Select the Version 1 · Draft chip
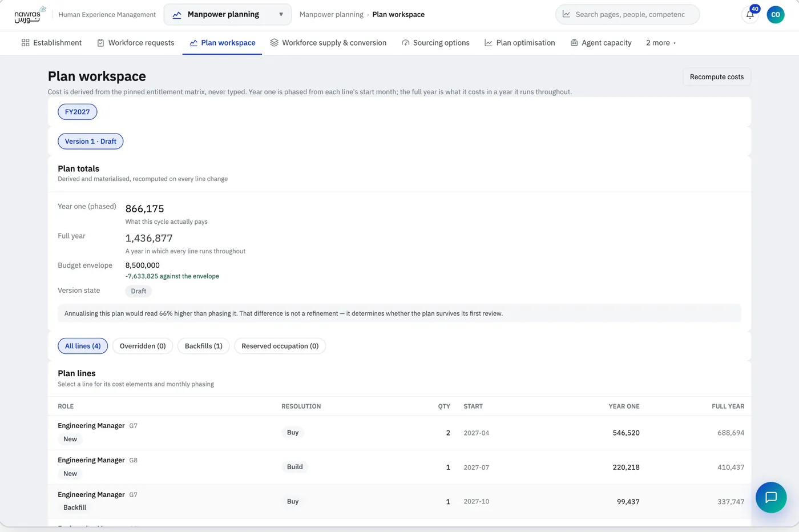This screenshot has width=799, height=532. point(91,142)
